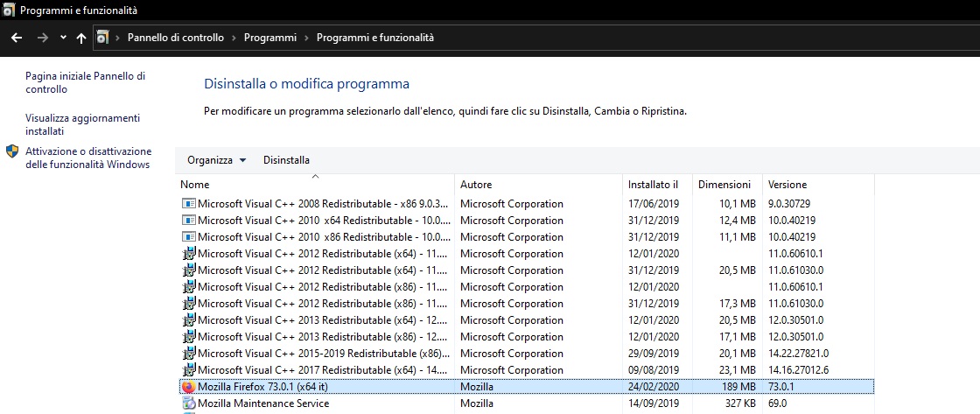Image resolution: width=980 pixels, height=414 pixels.
Task: Click icon of Visual C++ 2012 x64 version 11.0.61030.0
Action: click(189, 270)
